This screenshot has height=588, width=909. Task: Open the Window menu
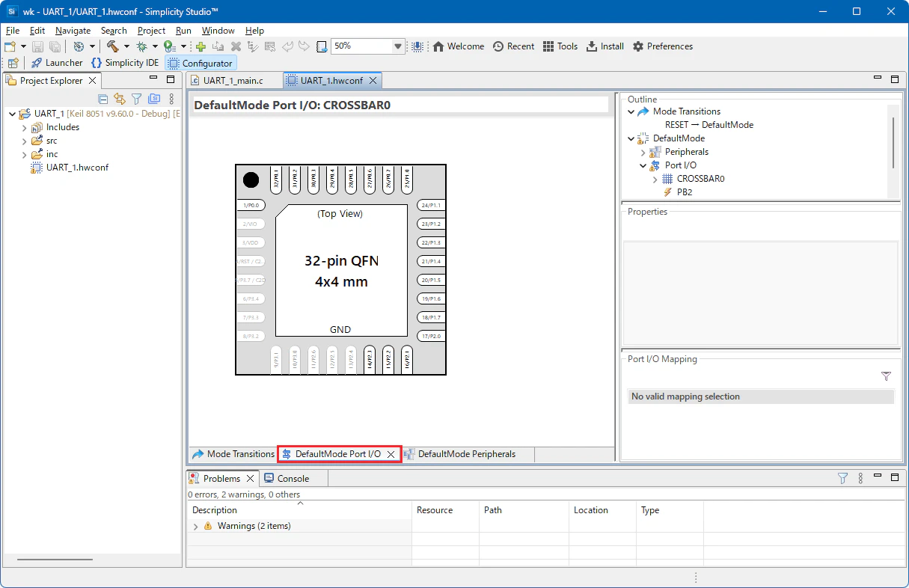pos(218,31)
